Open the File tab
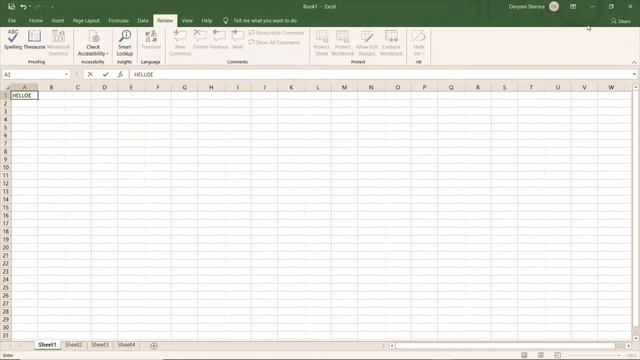Viewport: 640px width, 360px height. pyautogui.click(x=12, y=20)
